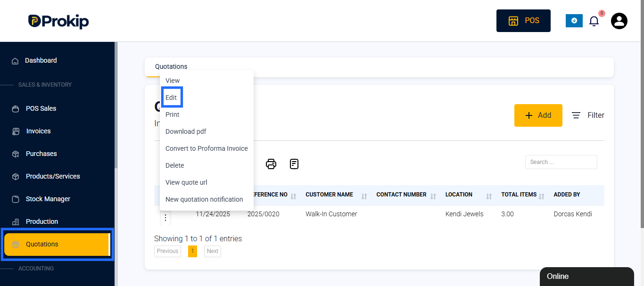The height and width of the screenshot is (286, 644).
Task: Click the date 11/24/2025 cell
Action: pos(213,214)
